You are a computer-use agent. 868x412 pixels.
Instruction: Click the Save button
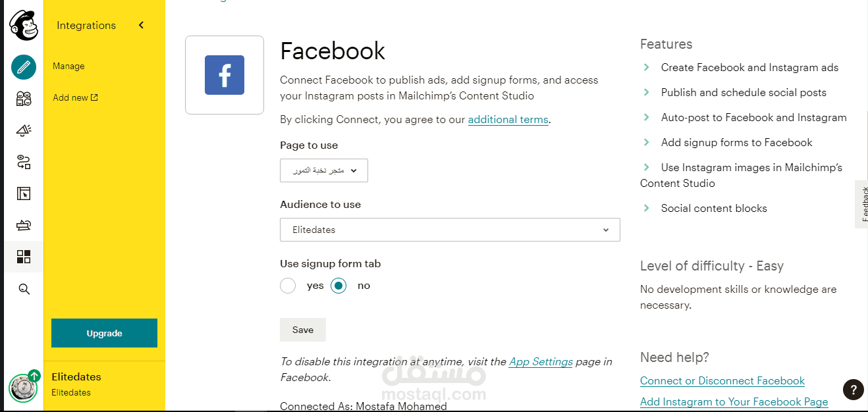coord(303,330)
